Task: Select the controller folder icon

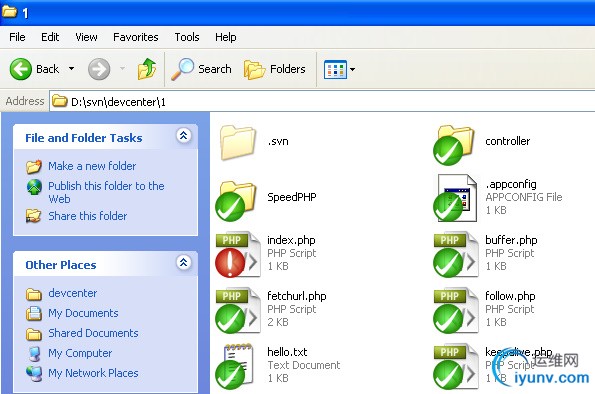Action: 454,144
